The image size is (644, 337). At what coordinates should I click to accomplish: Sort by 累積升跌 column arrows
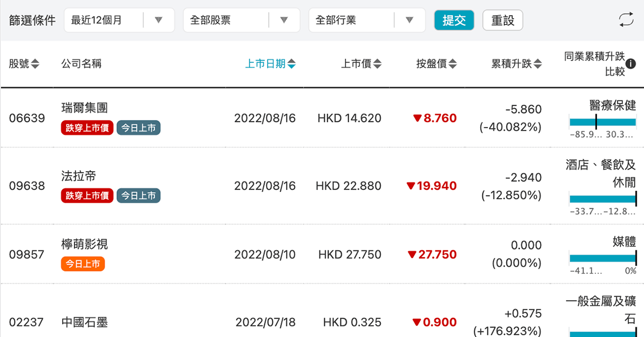tap(538, 64)
